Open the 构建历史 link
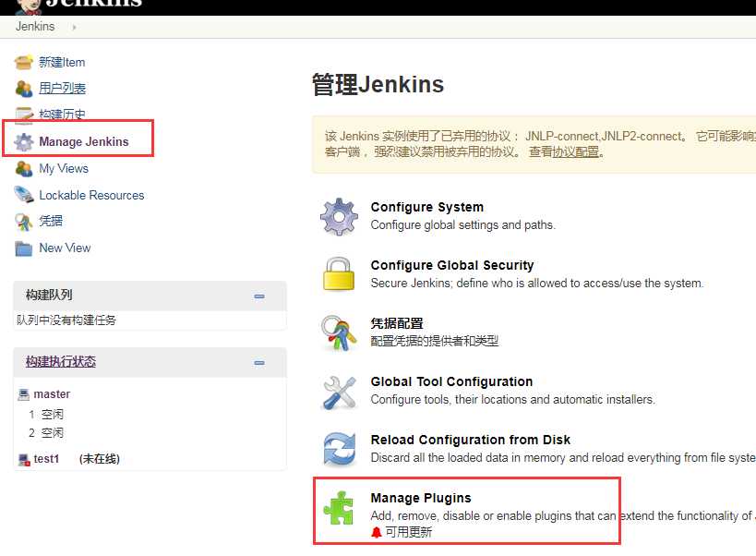 (x=62, y=115)
